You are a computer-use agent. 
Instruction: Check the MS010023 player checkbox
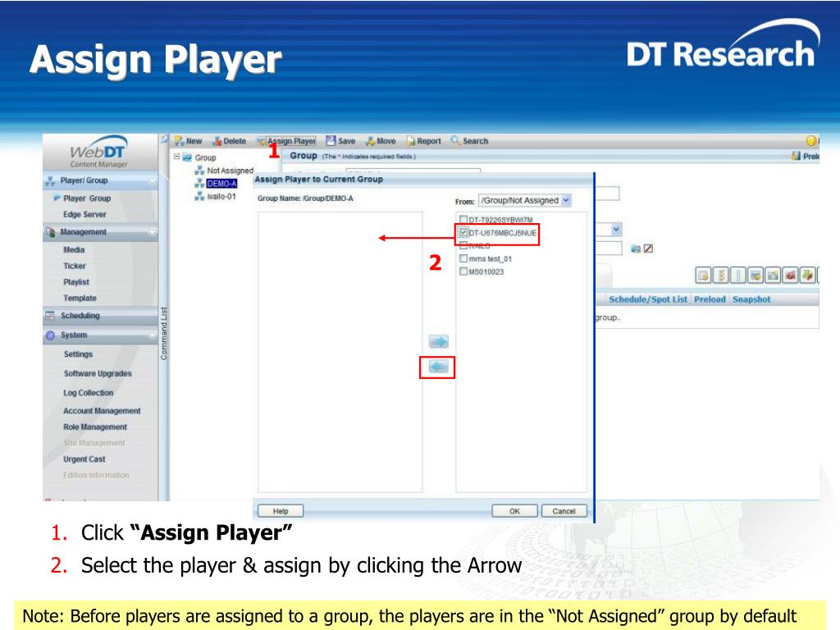[x=463, y=272]
